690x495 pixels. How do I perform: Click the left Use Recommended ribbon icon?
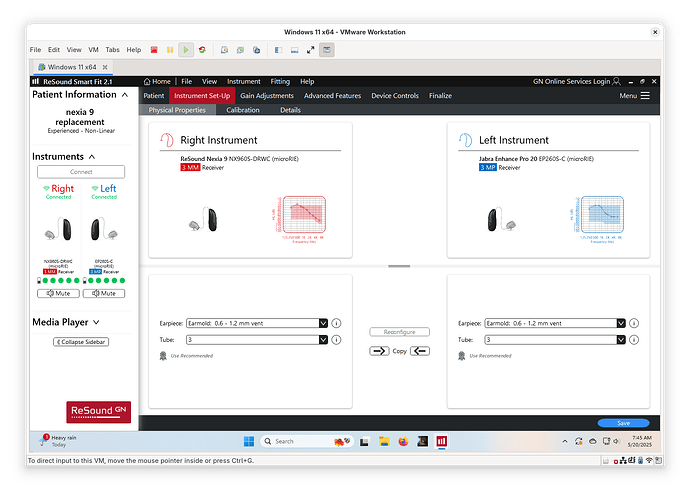click(462, 356)
